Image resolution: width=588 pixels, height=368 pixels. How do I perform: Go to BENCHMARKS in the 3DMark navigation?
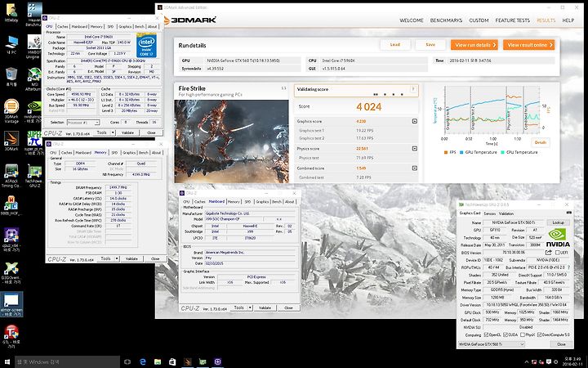(446, 20)
